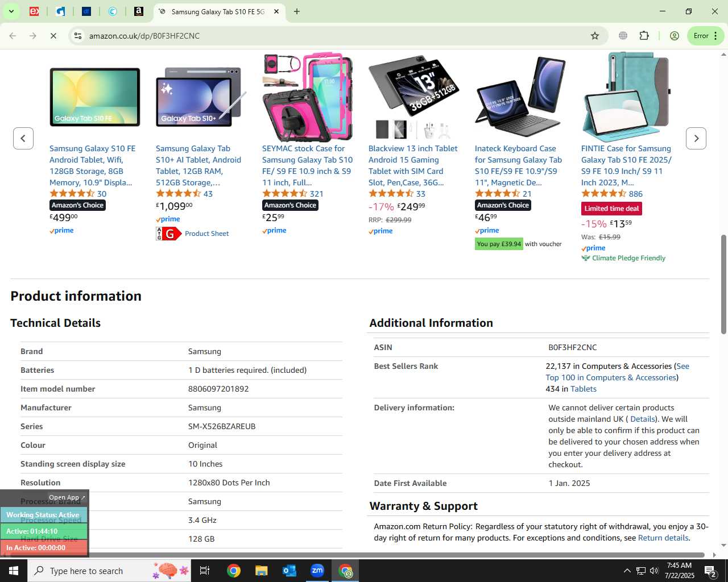728x582 pixels.
Task: Click the Windows Start button
Action: pyautogui.click(x=14, y=571)
